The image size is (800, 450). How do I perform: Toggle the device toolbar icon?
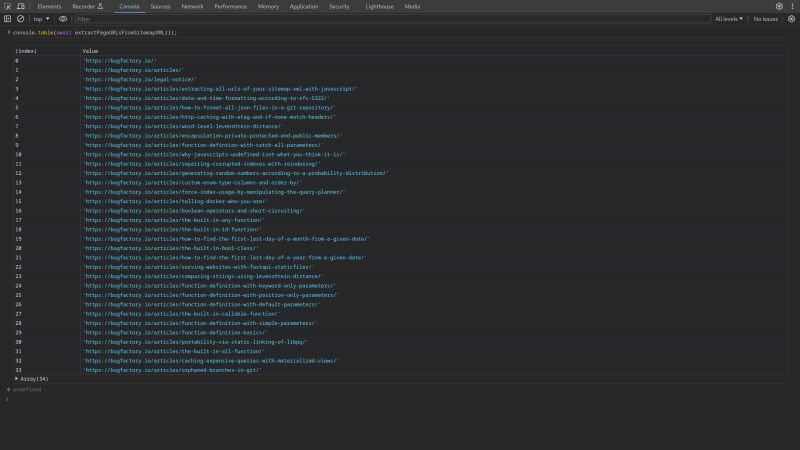(x=21, y=7)
